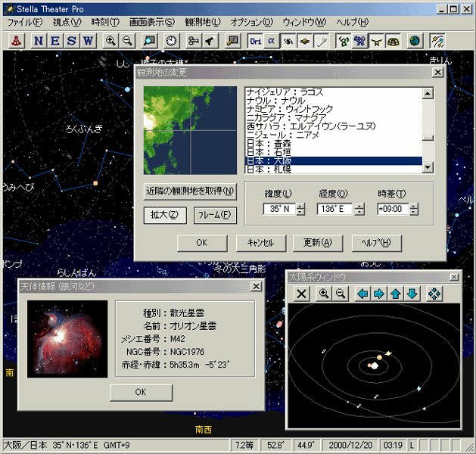The height and width of the screenshot is (454, 476).
Task: Open the clock time setting icon
Action: [172, 41]
